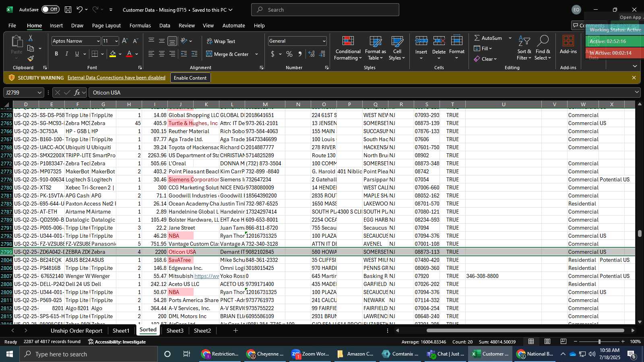This screenshot has height=362, width=644.
Task: Click the Insert Function fx icon
Action: [77, 93]
